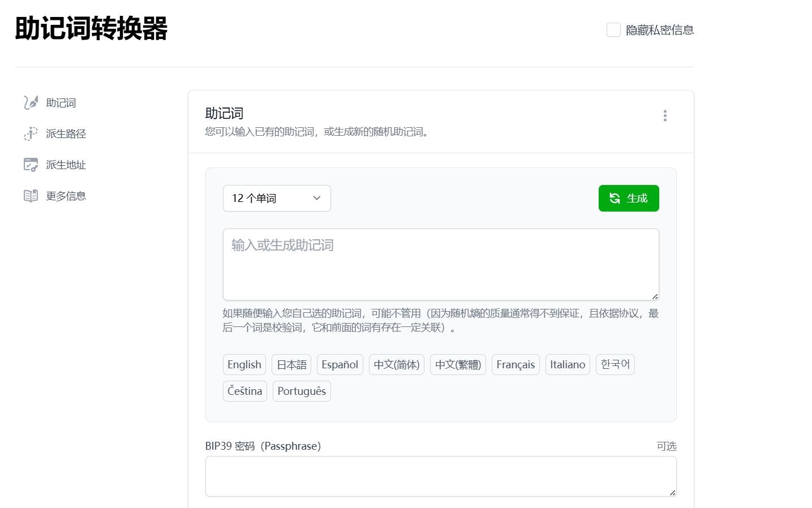The width and height of the screenshot is (812, 508).
Task: Select the pen icon beside 助记词 in sidebar
Action: point(31,102)
